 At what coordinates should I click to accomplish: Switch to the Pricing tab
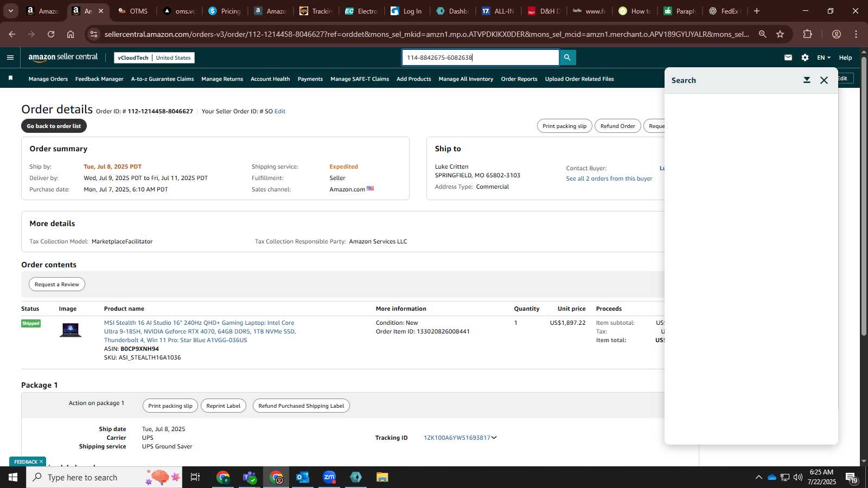[x=225, y=11]
